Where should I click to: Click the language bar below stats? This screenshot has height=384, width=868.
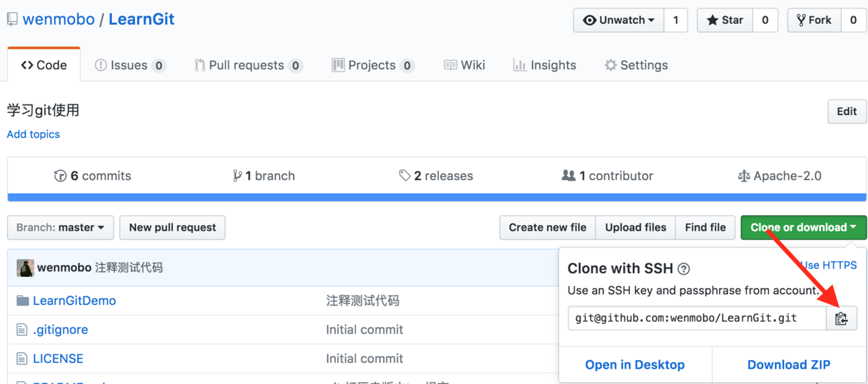[x=437, y=198]
